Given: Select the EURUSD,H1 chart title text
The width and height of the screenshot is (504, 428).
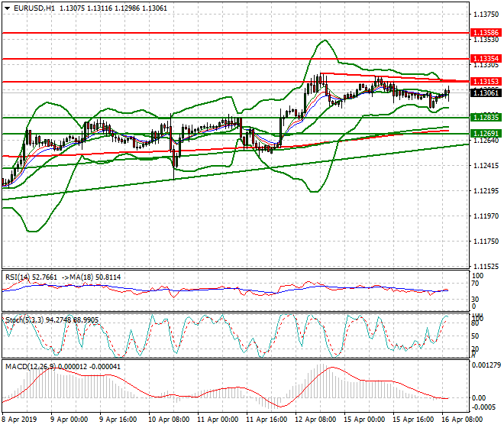Looking at the screenshot, I should click(34, 8).
